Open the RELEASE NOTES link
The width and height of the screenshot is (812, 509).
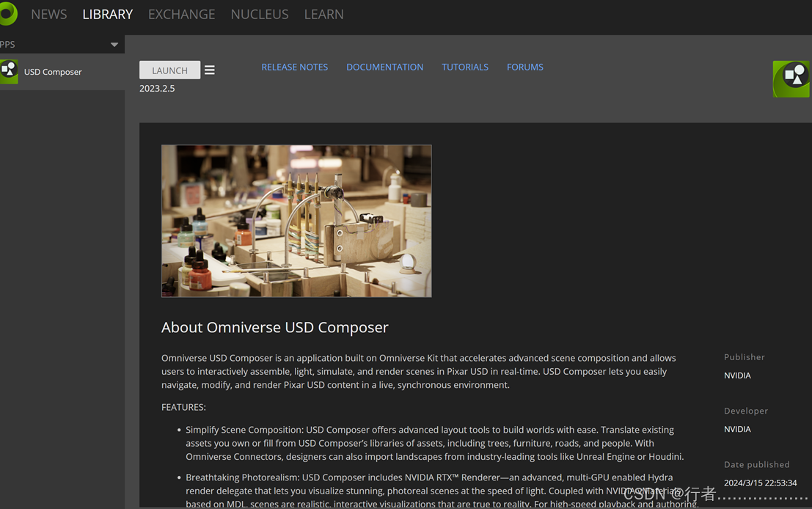pos(294,67)
